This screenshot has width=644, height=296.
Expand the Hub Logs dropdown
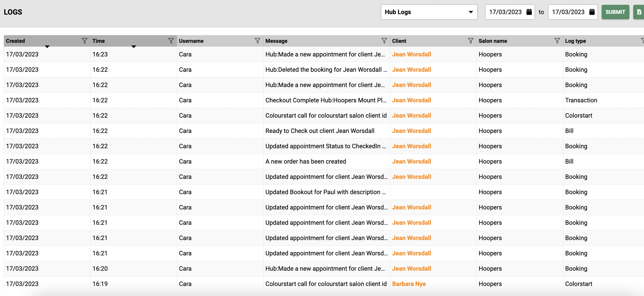pyautogui.click(x=429, y=12)
